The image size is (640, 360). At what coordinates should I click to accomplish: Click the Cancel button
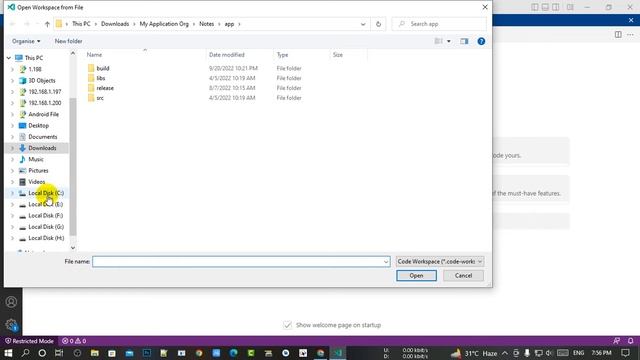click(x=463, y=276)
